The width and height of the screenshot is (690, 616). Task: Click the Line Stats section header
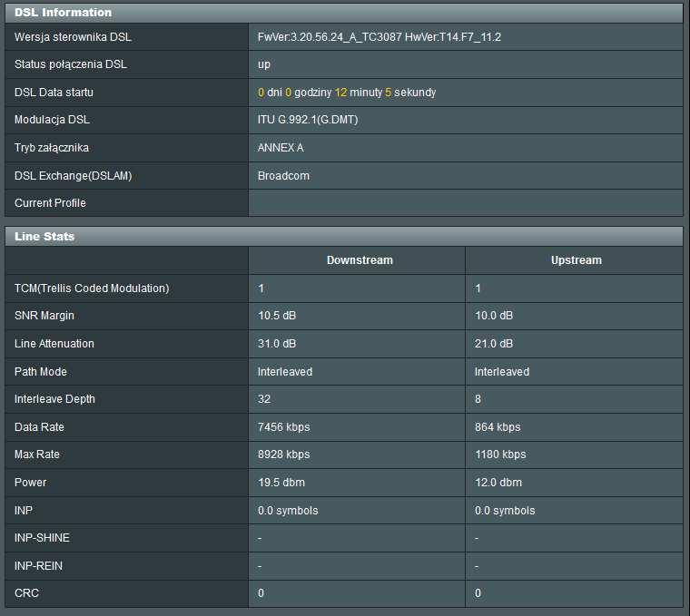(44, 237)
